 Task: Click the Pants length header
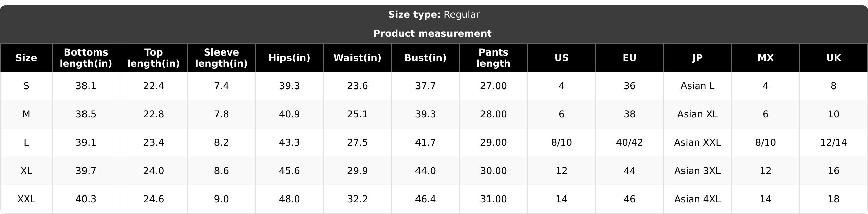pyautogui.click(x=494, y=58)
